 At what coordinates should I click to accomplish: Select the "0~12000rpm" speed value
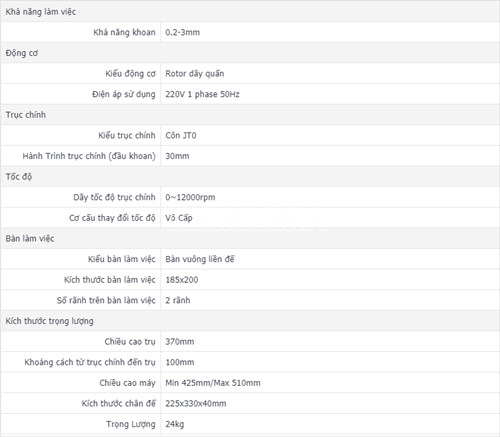click(x=190, y=197)
